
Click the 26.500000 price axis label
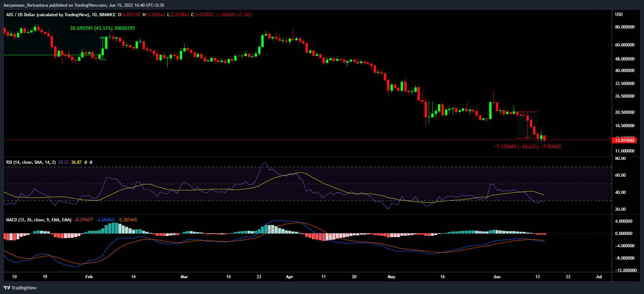pos(625,96)
